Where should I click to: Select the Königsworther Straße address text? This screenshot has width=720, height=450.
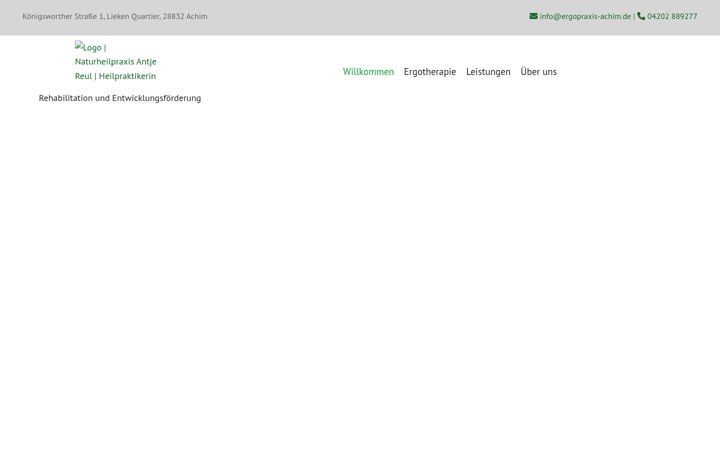(115, 17)
